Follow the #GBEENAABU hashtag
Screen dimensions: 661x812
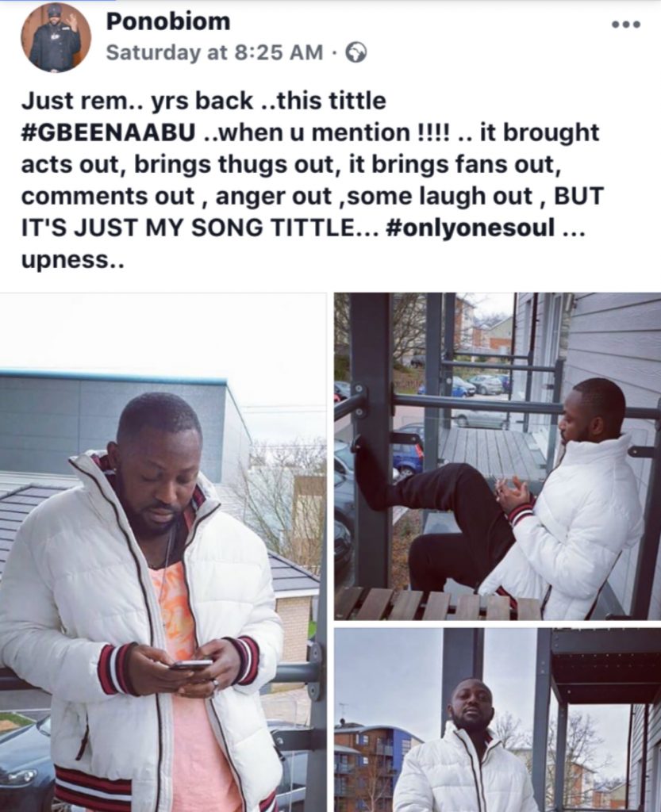point(109,132)
